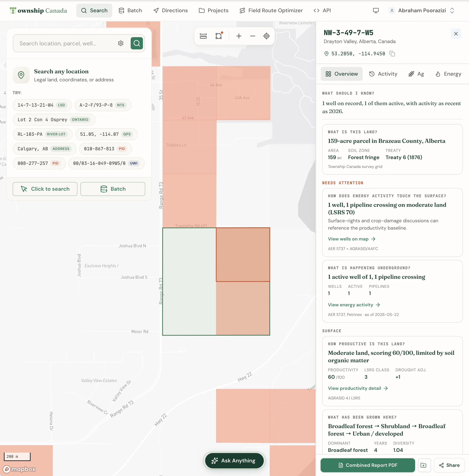The height and width of the screenshot is (476, 469).
Task: Click the measure ruler tool icon
Action: click(203, 36)
